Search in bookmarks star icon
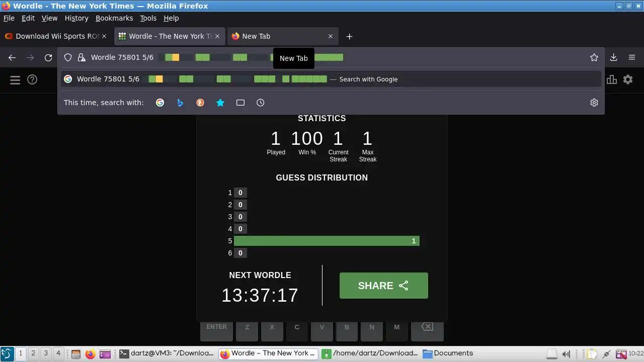 click(x=220, y=103)
